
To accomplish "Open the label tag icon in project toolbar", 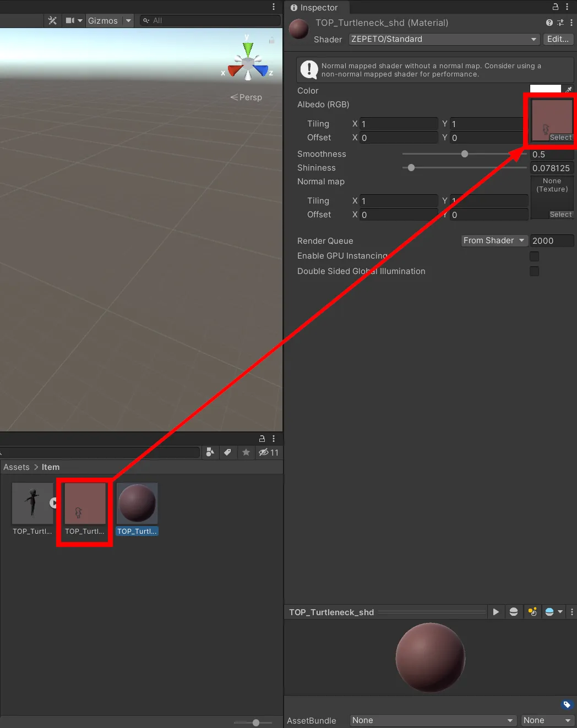I will tap(228, 452).
